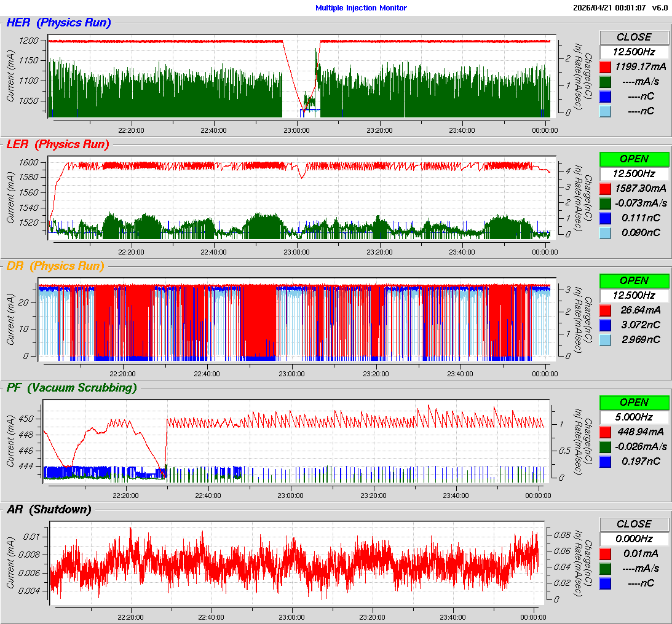Select the LER dark green -0.073mA/s swatch
This screenshot has width=672, height=624.
click(605, 203)
